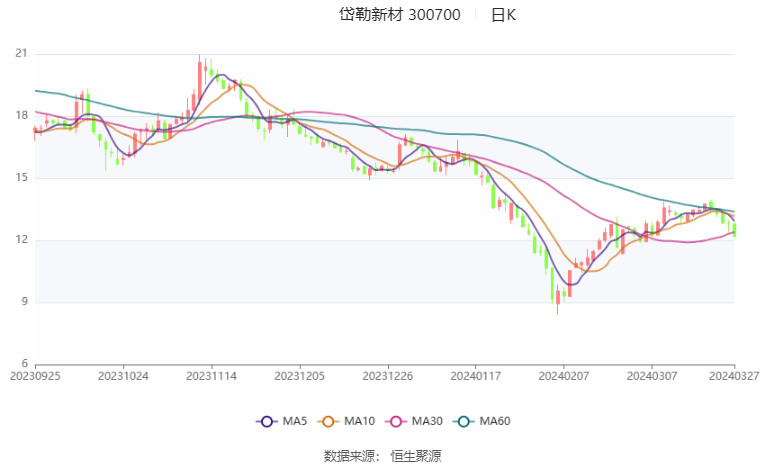Click the 日K label in the title
This screenshot has width=765, height=465.
pyautogui.click(x=503, y=15)
